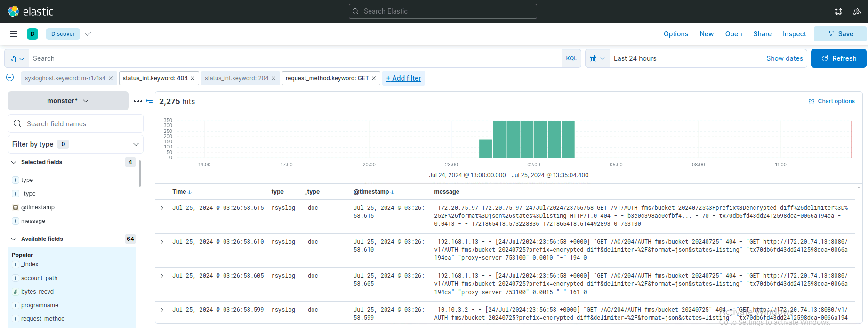
Task: Type in Search field names box
Action: [80, 124]
